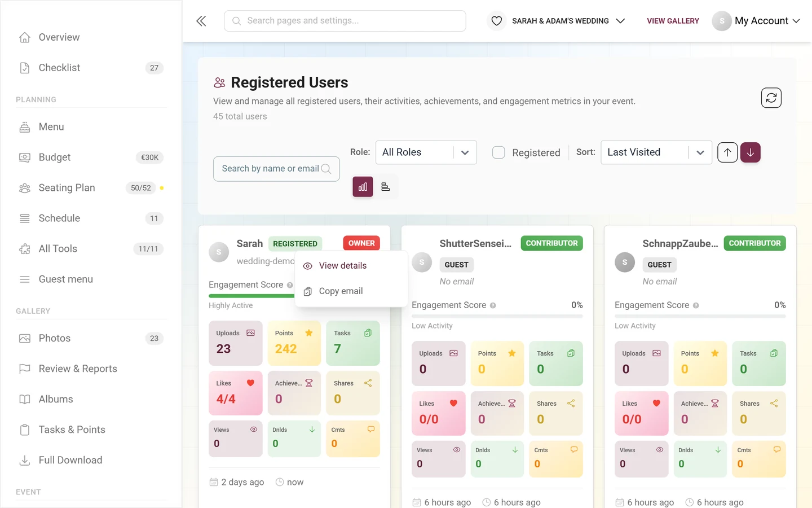Click ShutterSensei's GUEST badge
The height and width of the screenshot is (508, 812).
tap(456, 265)
